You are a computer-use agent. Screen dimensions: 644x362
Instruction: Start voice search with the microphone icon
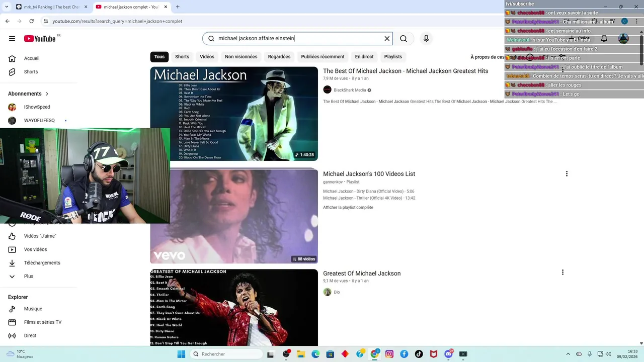coord(426,39)
